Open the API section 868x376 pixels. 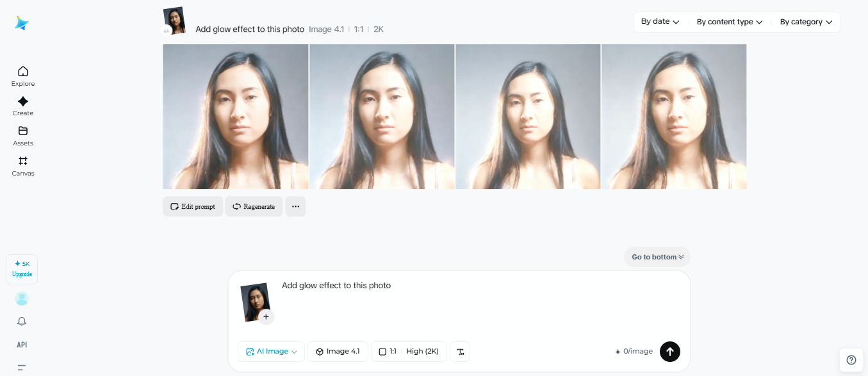[x=22, y=345]
